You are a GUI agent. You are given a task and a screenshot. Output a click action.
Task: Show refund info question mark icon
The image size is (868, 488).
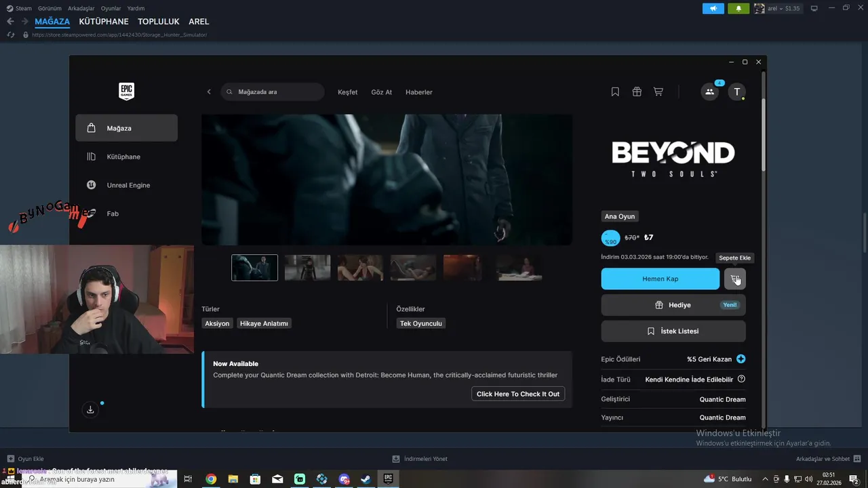coord(741,379)
